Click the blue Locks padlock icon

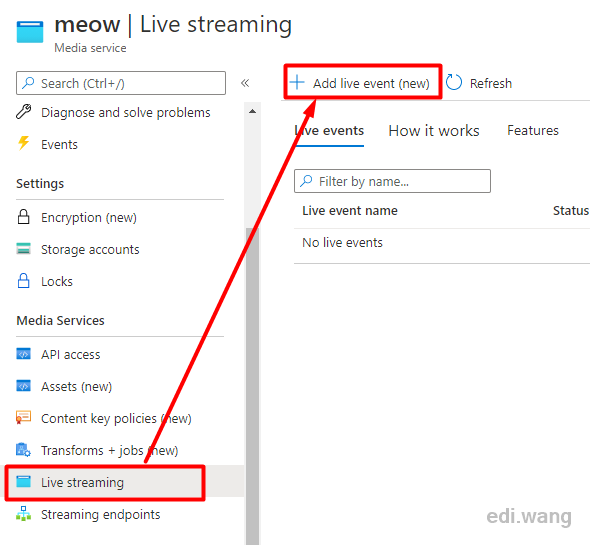coord(23,281)
